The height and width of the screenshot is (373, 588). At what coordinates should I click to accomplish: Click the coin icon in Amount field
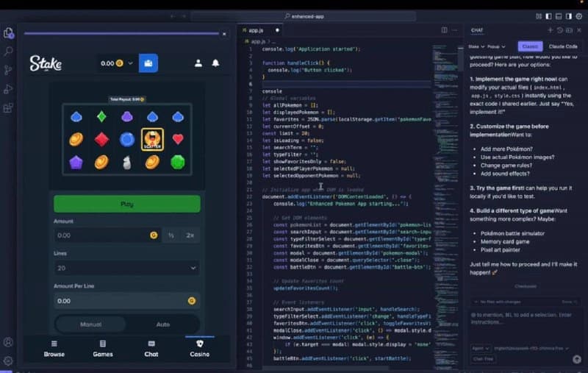coord(154,235)
